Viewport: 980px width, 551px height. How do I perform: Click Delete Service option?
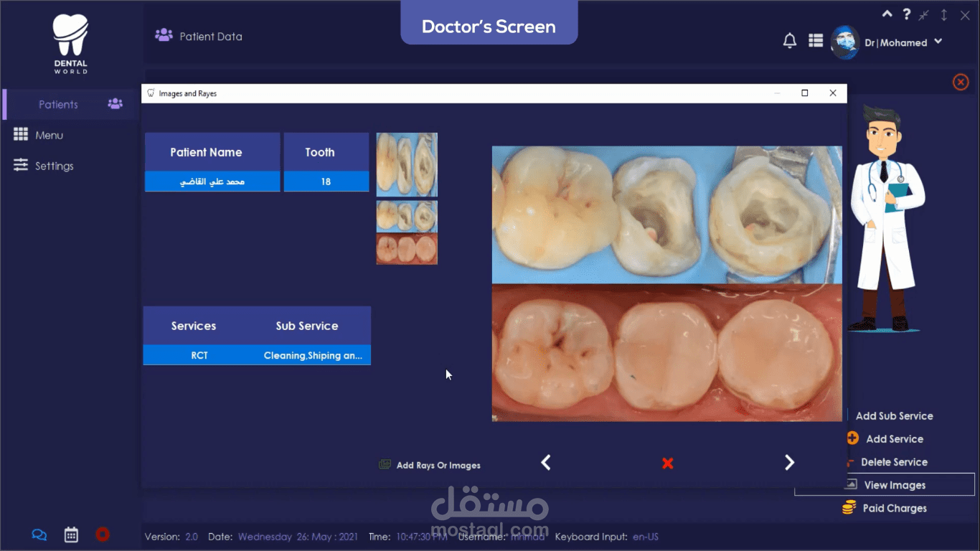pos(894,462)
